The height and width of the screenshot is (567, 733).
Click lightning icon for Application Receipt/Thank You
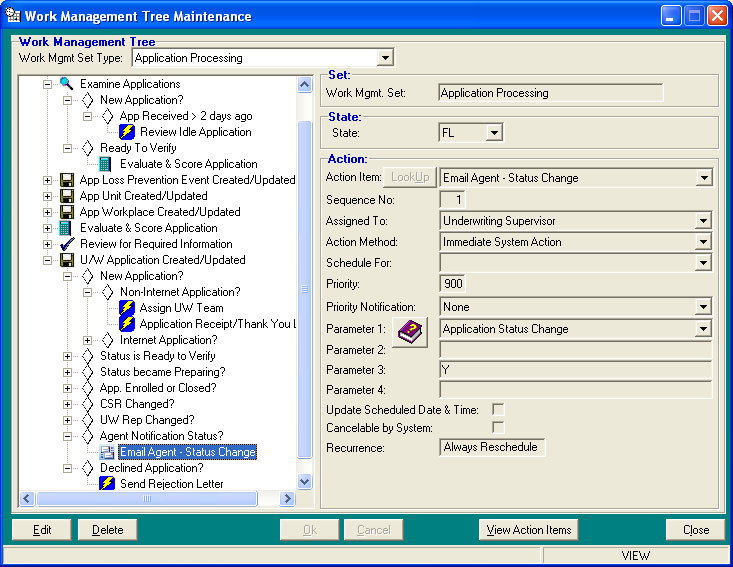tap(127, 323)
